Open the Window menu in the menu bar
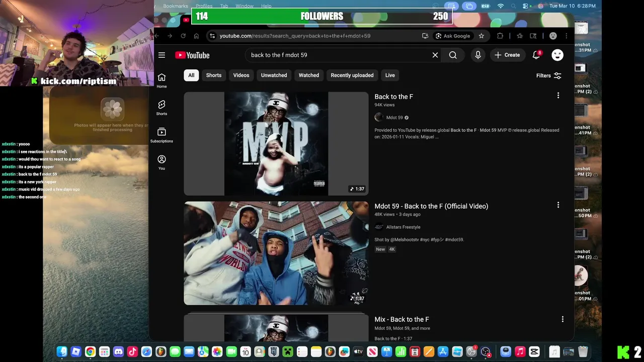Viewport: 644px width, 362px height. pos(245,6)
